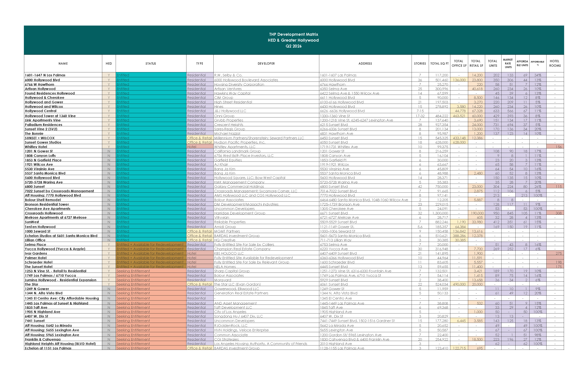Screen dimensions: 588x380
Task: Click developer 'Galaxy Commercial Holdings'
Action: [x=239, y=187]
